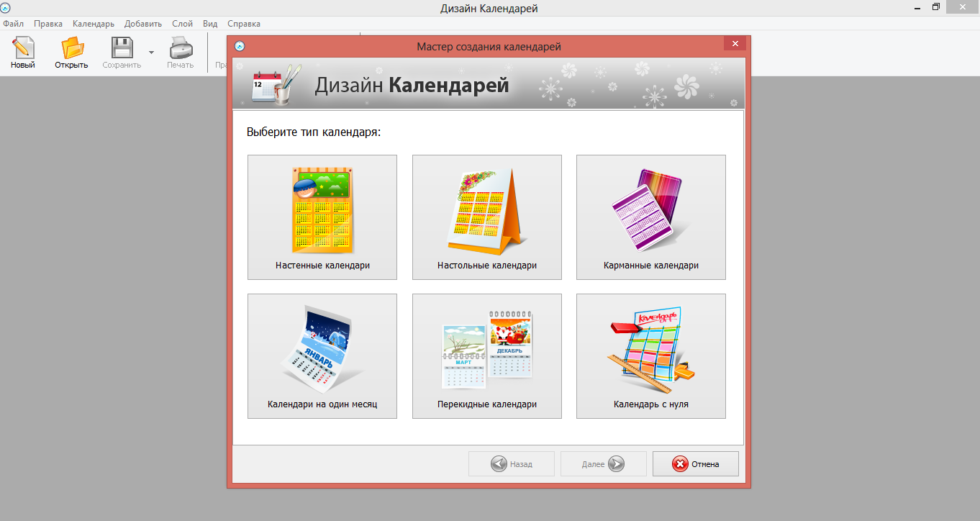The image size is (980, 521).
Task: Open the Добавить menu
Action: (x=143, y=24)
